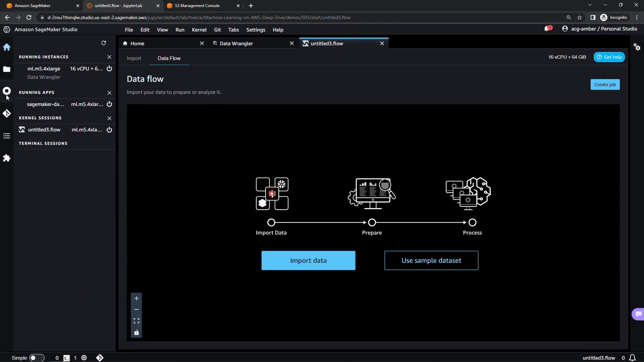Switch to the Import tab
644x362 pixels.
[134, 58]
